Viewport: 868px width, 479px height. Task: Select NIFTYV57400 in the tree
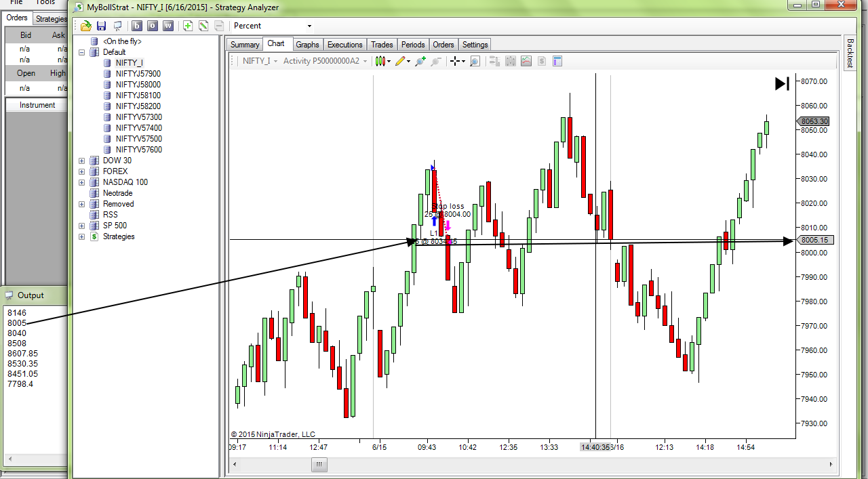pyautogui.click(x=139, y=128)
